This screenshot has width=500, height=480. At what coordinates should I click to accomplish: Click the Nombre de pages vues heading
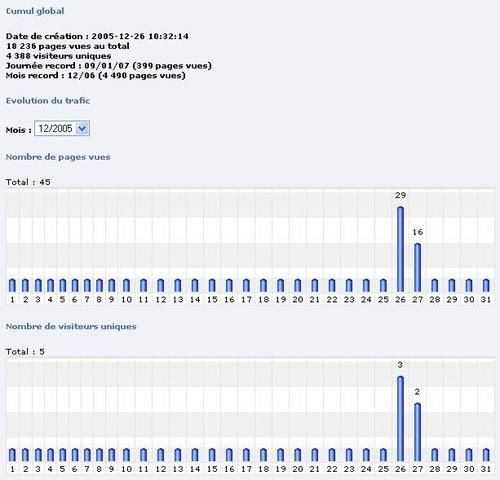[58, 157]
